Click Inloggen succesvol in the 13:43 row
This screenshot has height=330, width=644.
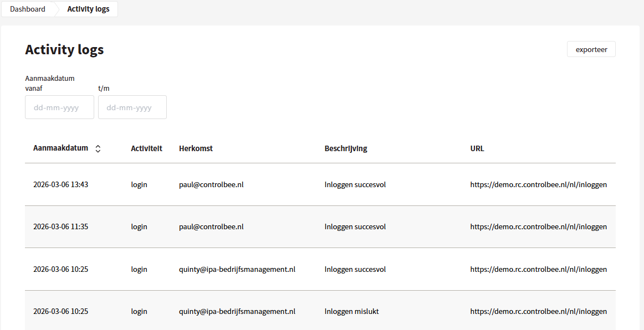(355, 185)
